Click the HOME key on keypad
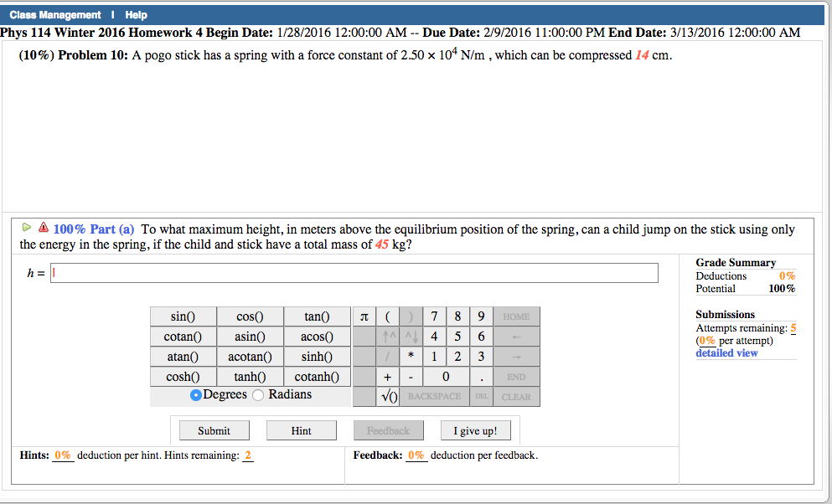832x504 pixels. click(x=516, y=316)
